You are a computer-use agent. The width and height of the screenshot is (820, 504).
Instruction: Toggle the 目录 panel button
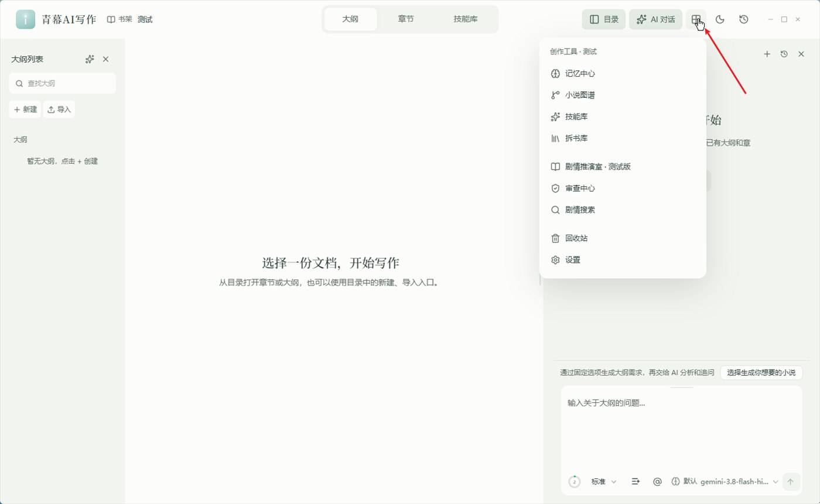coord(604,19)
